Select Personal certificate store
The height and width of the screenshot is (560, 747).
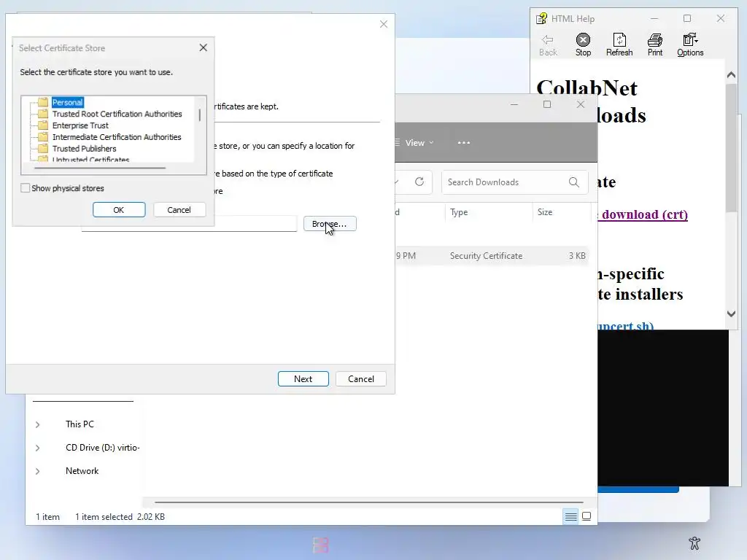coord(68,102)
